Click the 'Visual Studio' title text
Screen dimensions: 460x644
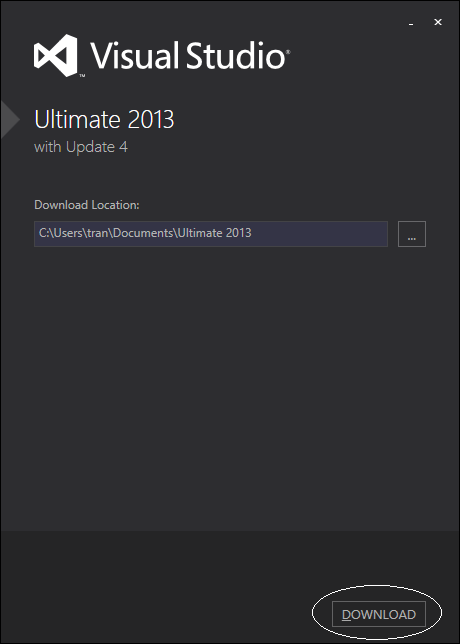pyautogui.click(x=189, y=55)
